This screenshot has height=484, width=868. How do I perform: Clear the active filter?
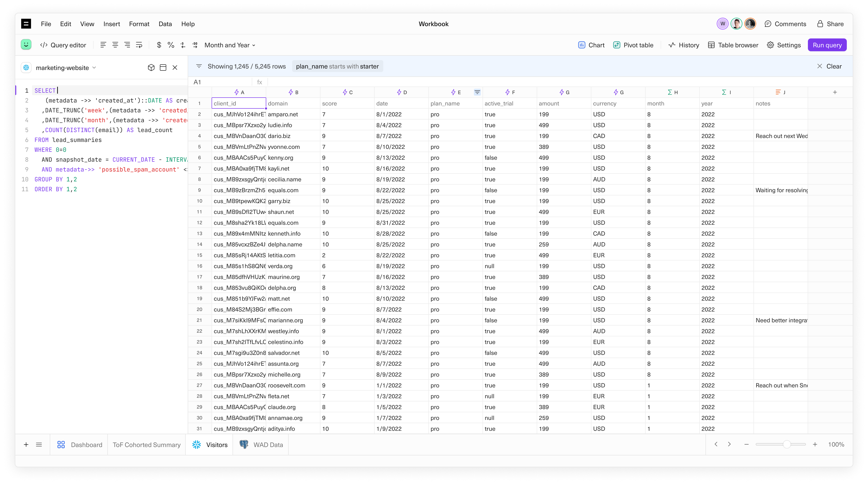[x=829, y=66]
